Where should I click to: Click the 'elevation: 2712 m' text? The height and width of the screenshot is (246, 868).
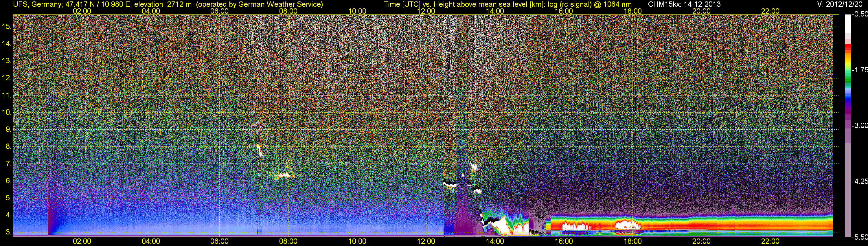(163, 4)
